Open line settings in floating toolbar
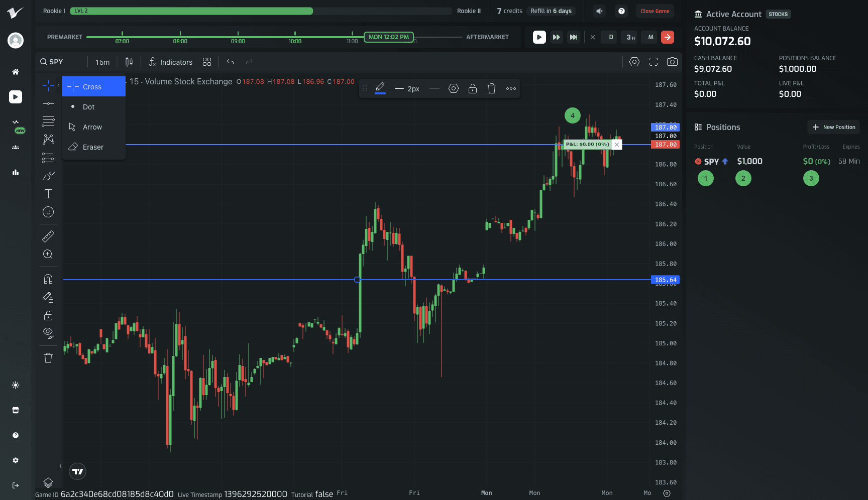Viewport: 868px width, 500px height. pyautogui.click(x=454, y=89)
